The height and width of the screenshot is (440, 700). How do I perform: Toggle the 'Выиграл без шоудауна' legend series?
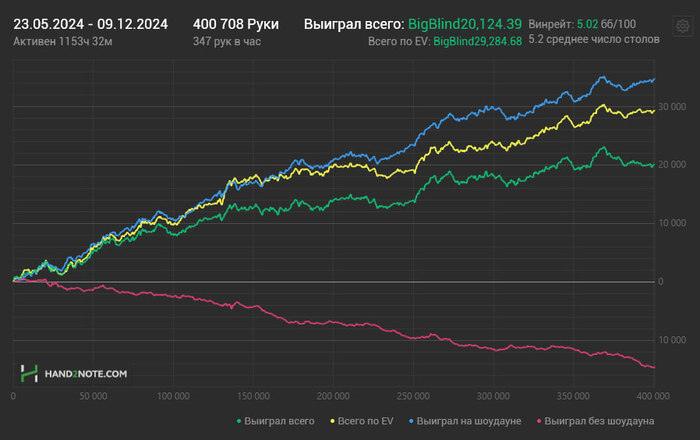click(x=596, y=421)
